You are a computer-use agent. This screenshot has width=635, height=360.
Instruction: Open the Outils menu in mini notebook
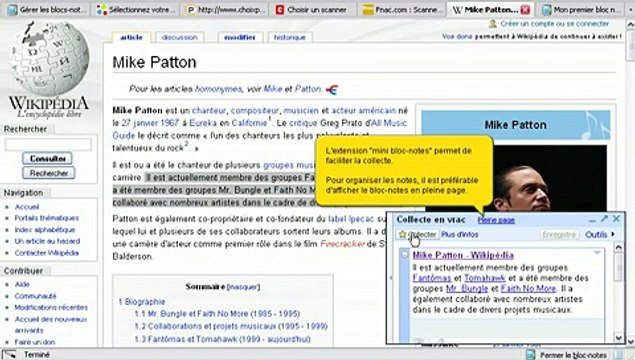point(600,234)
